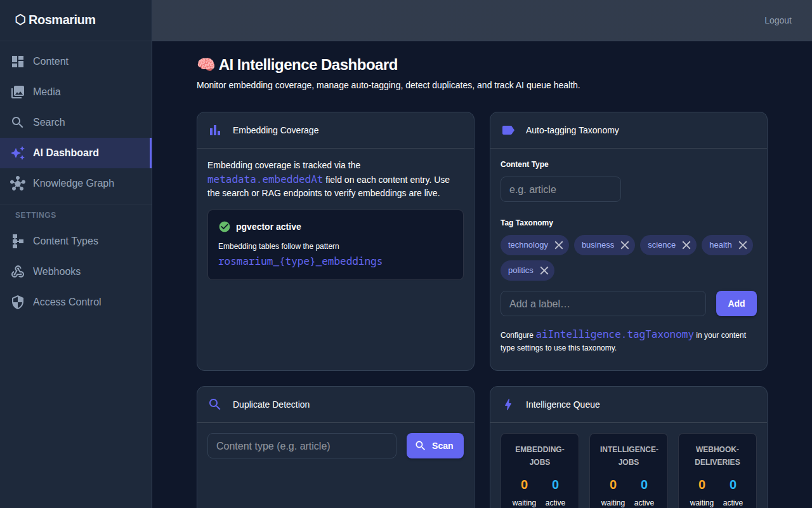Open Content Types settings
Viewport: 812px width, 508px height.
point(75,241)
